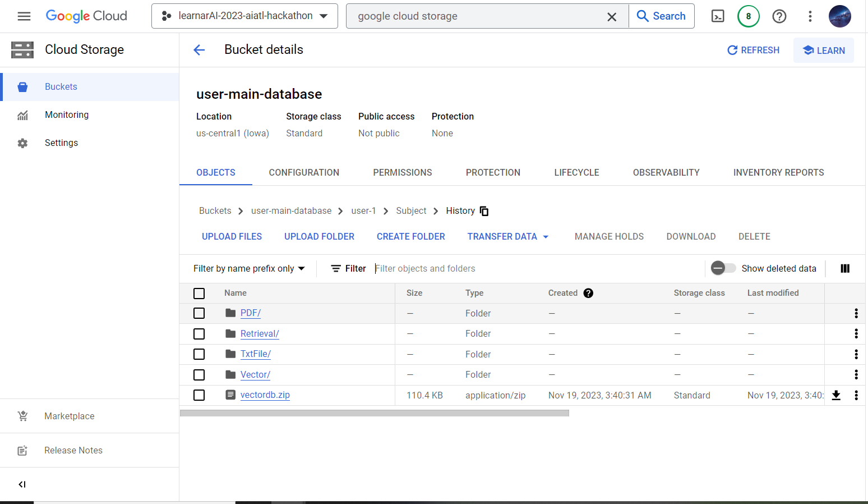Collapse the left sidebar navigation
The height and width of the screenshot is (504, 868).
coord(22,484)
